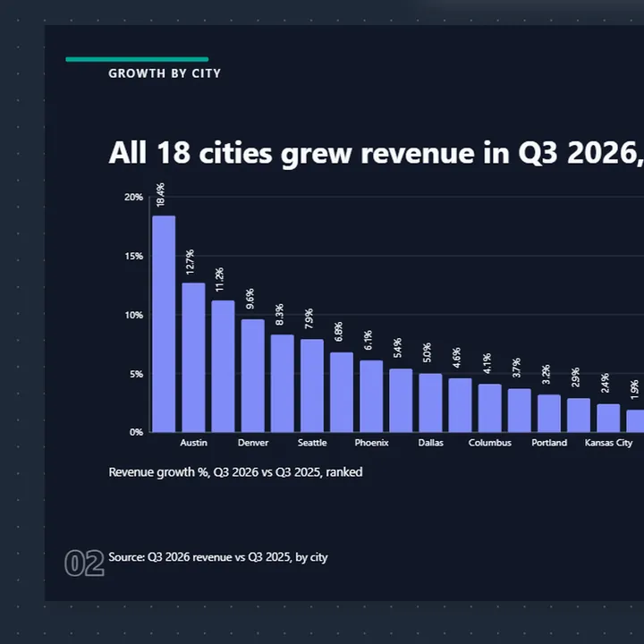Screen dimensions: 644x644
Task: Select the 6.8% data label
Action: [x=338, y=332]
